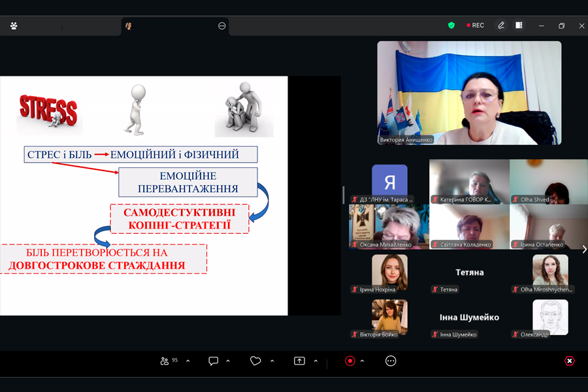The height and width of the screenshot is (392, 588).
Task: Click the divider handle between slide and videos
Action: [344, 195]
